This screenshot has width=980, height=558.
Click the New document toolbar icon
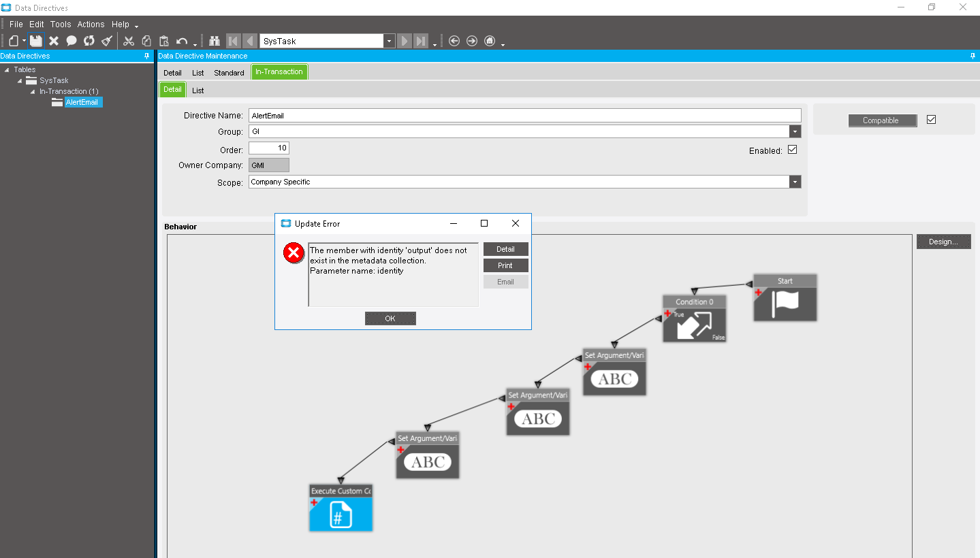(x=14, y=41)
